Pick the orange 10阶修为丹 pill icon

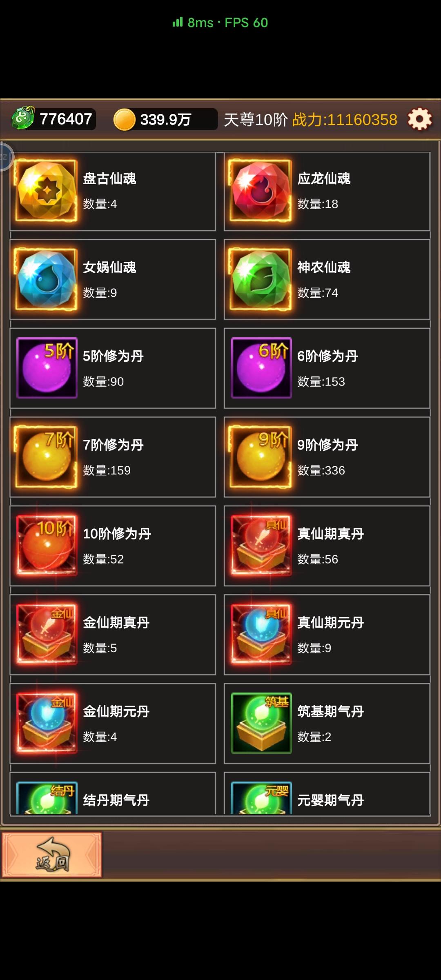[47, 546]
